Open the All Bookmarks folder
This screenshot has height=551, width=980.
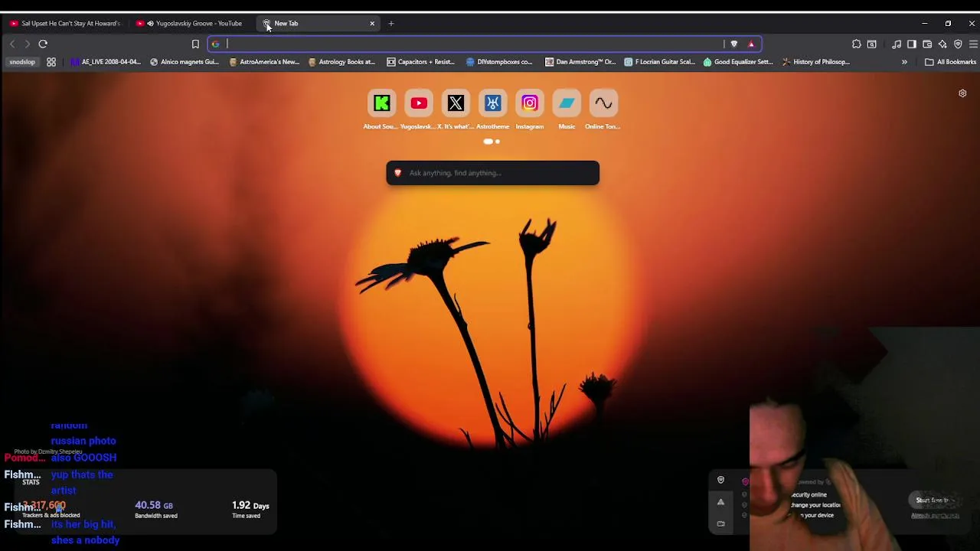point(950,62)
